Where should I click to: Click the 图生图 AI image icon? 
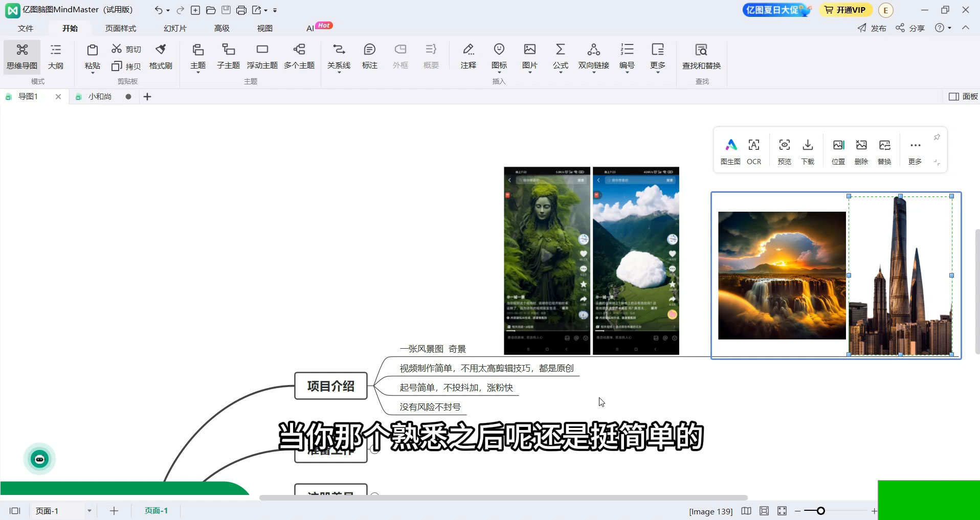(730, 151)
